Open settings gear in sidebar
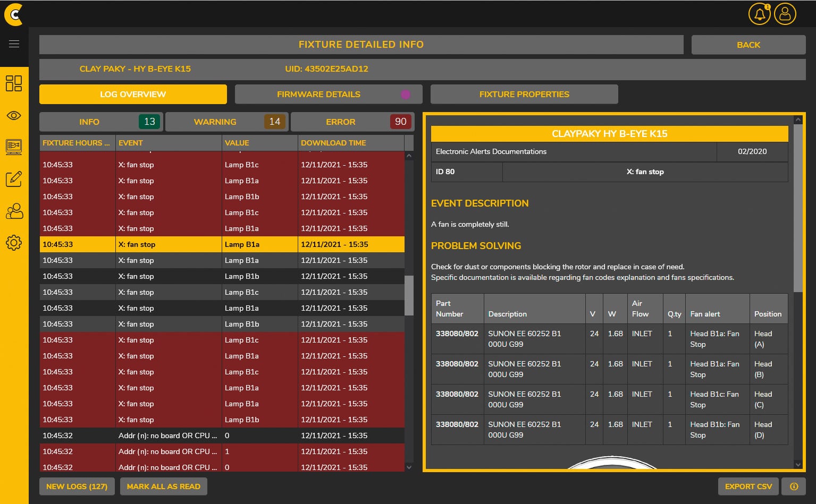The image size is (816, 504). click(14, 243)
